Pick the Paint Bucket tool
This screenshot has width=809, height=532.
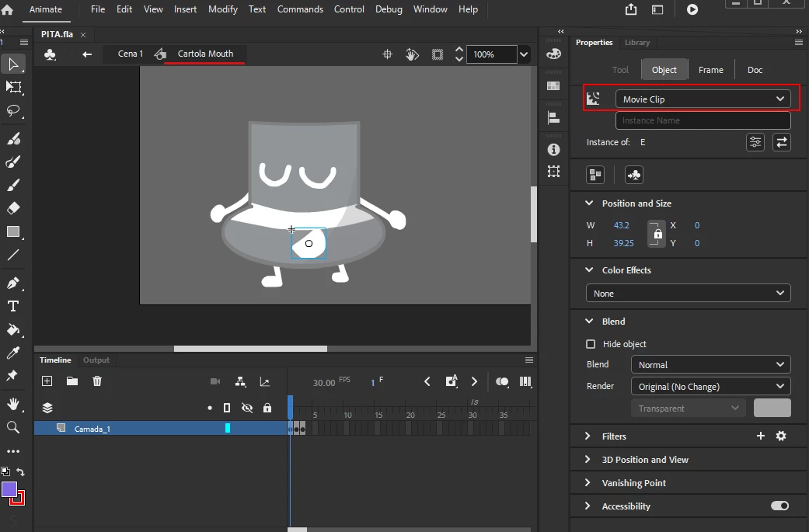13,329
